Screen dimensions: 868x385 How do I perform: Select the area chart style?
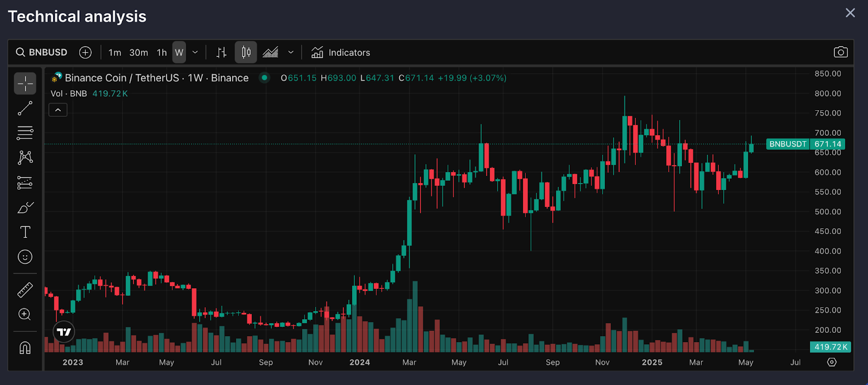click(x=270, y=52)
